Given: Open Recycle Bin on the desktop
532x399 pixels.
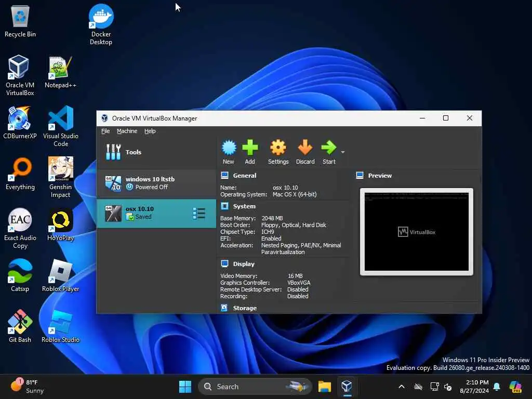Looking at the screenshot, I should (x=20, y=21).
